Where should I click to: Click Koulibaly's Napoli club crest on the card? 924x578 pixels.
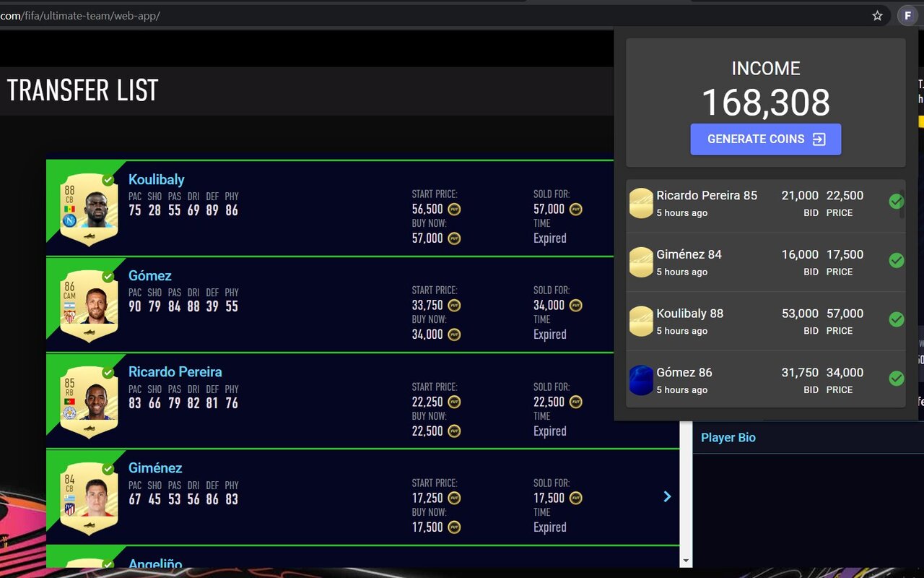(69, 220)
